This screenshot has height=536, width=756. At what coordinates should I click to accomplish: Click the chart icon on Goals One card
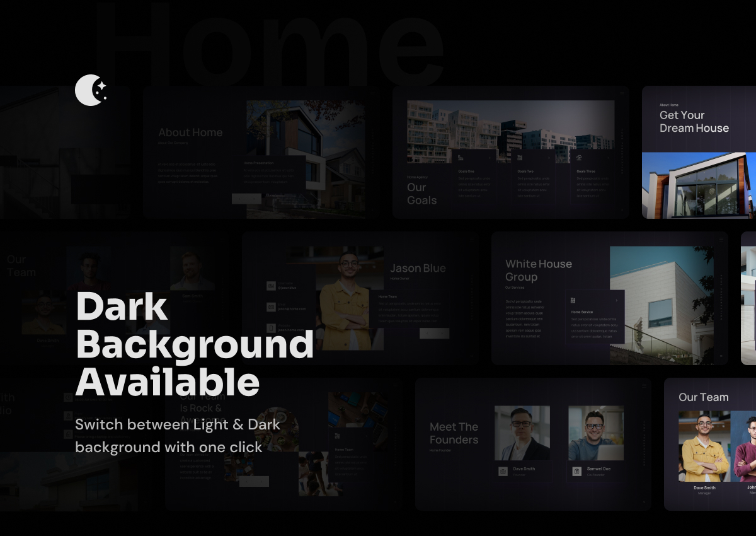(x=461, y=158)
